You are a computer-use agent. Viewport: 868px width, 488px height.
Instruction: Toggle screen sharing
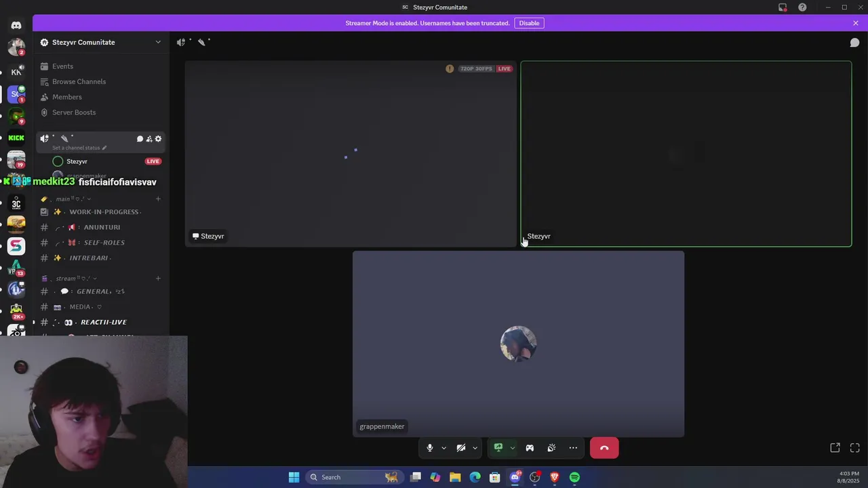(x=498, y=448)
